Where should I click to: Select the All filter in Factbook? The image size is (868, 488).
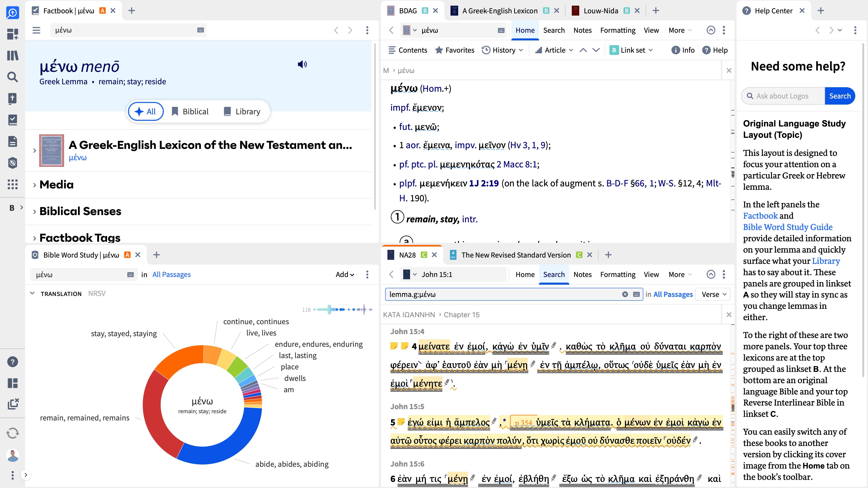[x=146, y=111]
